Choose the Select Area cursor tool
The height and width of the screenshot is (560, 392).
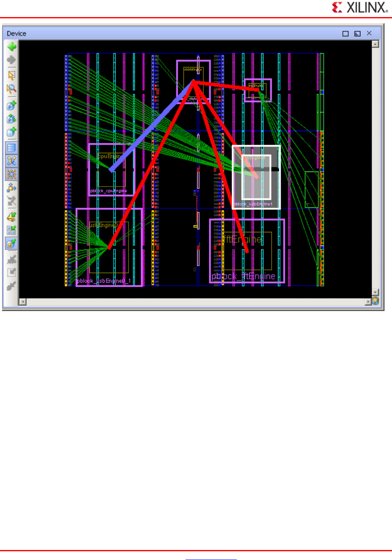12,75
